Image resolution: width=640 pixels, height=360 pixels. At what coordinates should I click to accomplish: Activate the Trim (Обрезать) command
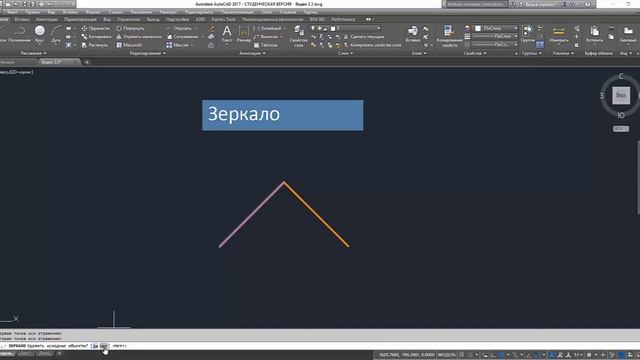[179, 29]
